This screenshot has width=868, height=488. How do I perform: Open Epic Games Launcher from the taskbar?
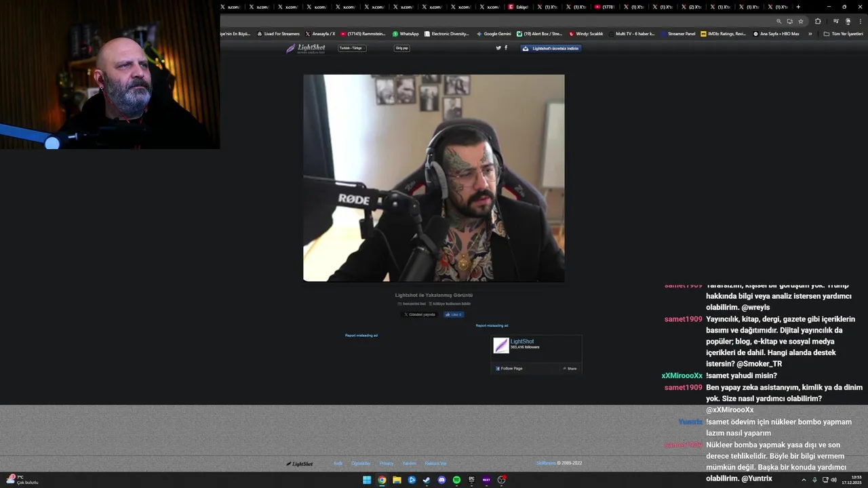click(471, 480)
